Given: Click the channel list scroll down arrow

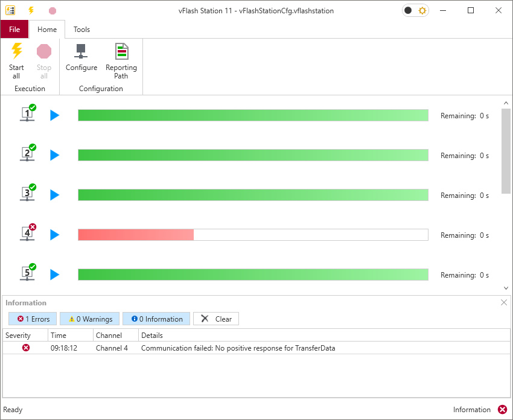Looking at the screenshot, I should (x=506, y=288).
